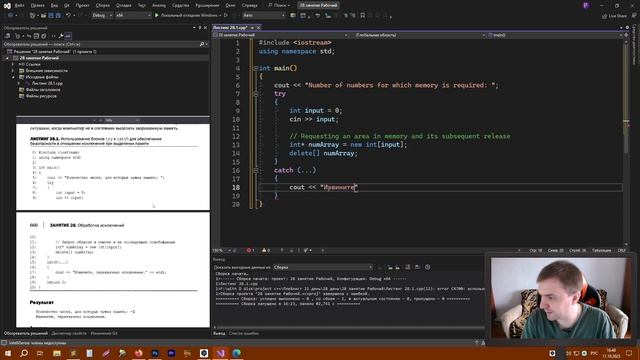Viewport: 640px width, 360px height.
Task: Click the warning count indicator
Action: 266,250
